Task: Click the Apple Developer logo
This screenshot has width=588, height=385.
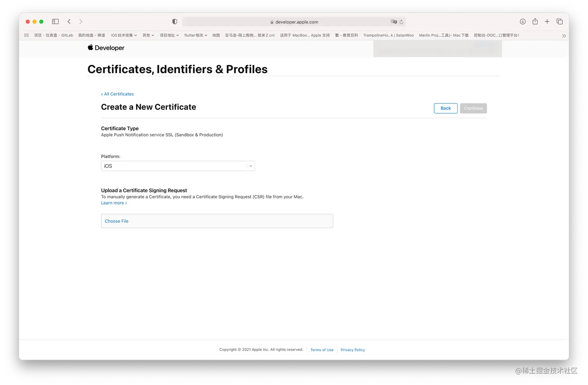Action: (x=106, y=47)
